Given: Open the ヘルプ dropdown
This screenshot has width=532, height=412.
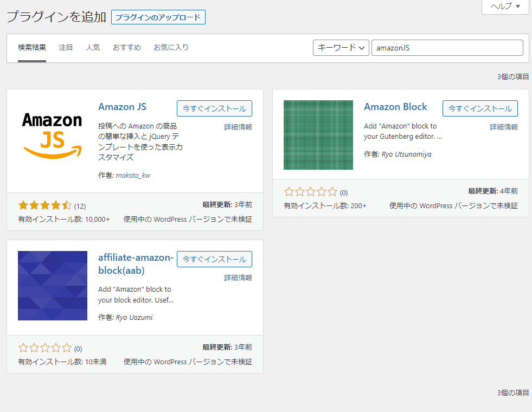Looking at the screenshot, I should (x=505, y=7).
